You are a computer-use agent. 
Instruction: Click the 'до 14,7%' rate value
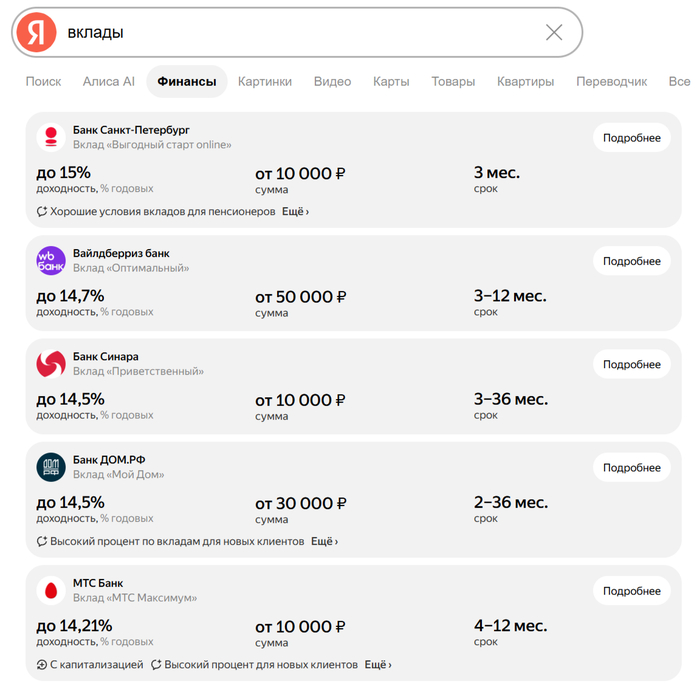pyautogui.click(x=70, y=296)
